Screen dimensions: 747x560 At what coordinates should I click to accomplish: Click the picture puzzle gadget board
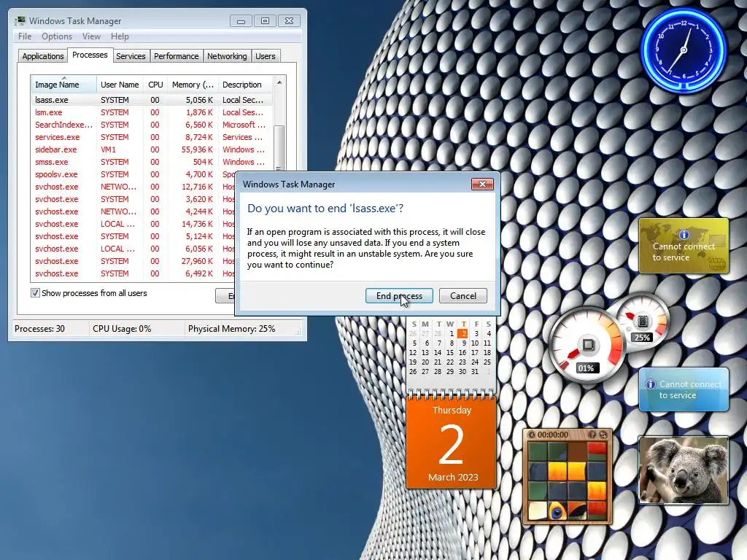(x=568, y=482)
